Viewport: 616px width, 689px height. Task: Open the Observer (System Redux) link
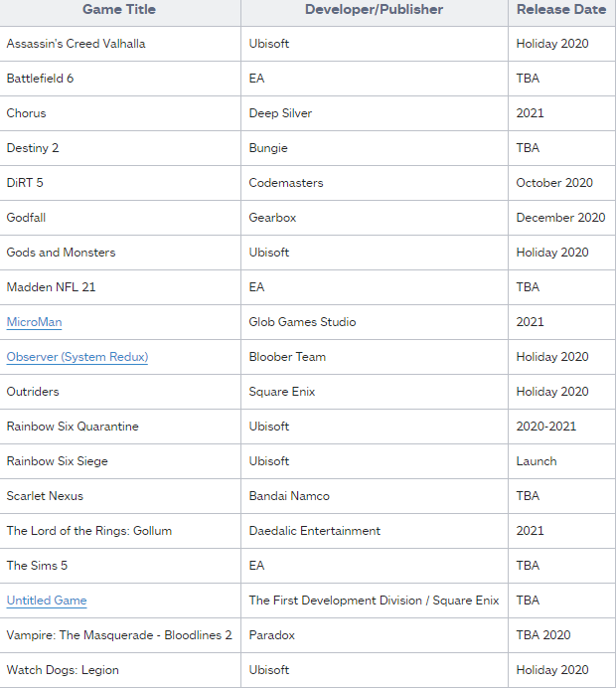point(77,357)
